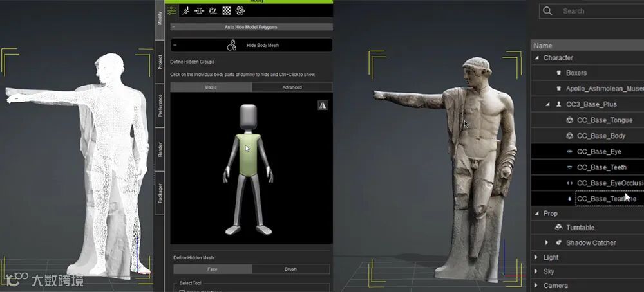The height and width of the screenshot is (292, 644).
Task: Choose the Face hidden mesh mode
Action: coord(213,269)
